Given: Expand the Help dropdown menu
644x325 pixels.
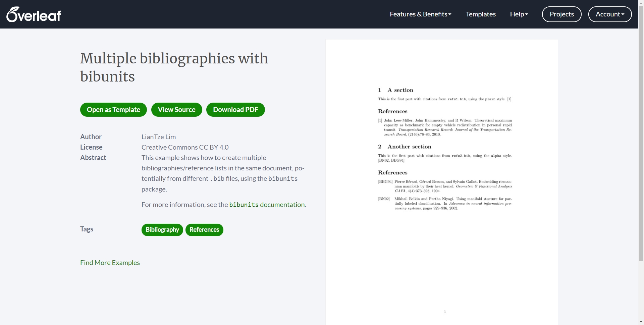Looking at the screenshot, I should click(x=519, y=14).
